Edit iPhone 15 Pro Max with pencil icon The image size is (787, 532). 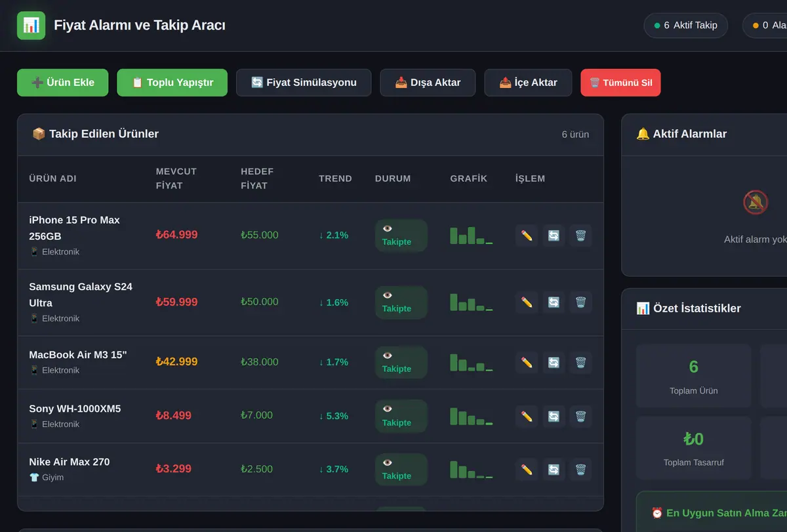pyautogui.click(x=527, y=235)
